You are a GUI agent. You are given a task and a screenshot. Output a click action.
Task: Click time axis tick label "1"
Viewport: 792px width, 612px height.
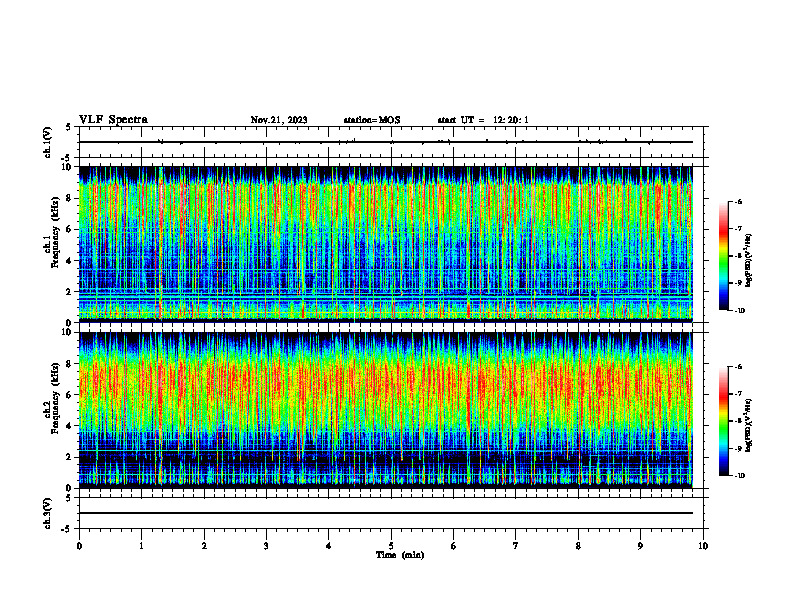pos(141,546)
